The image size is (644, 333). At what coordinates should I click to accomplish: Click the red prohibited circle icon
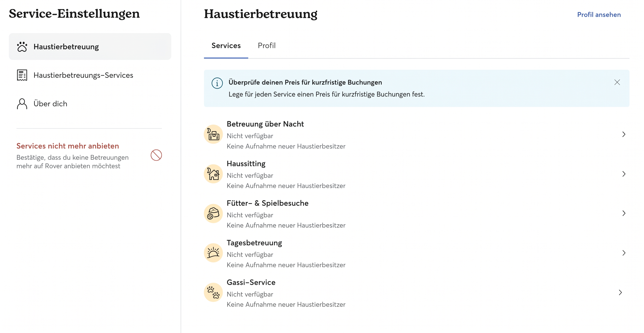156,155
